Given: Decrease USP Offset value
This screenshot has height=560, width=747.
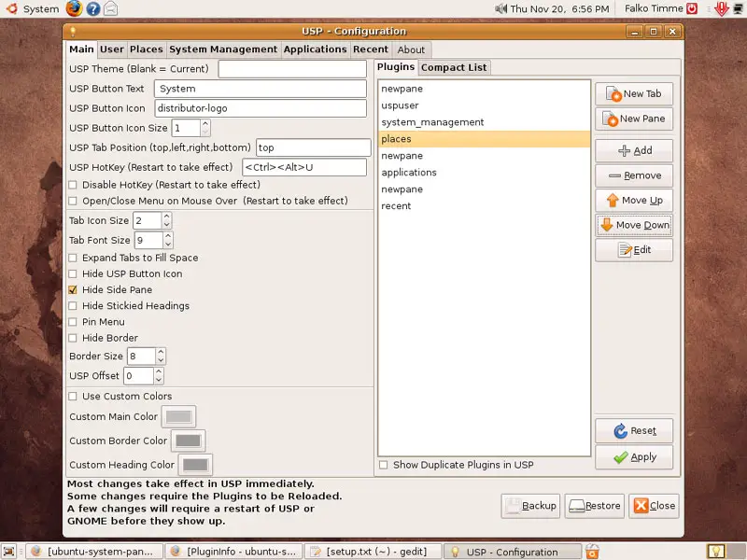Looking at the screenshot, I should (159, 380).
